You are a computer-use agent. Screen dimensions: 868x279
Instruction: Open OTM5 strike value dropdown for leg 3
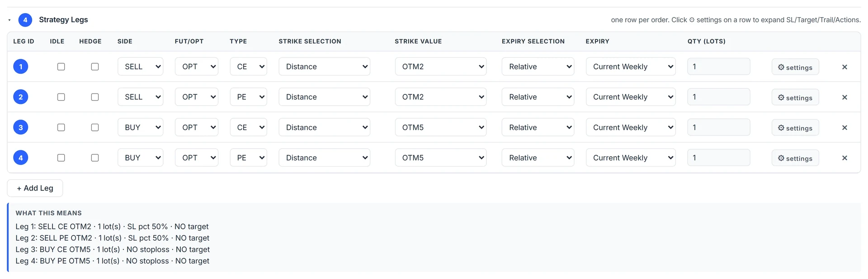tap(441, 127)
